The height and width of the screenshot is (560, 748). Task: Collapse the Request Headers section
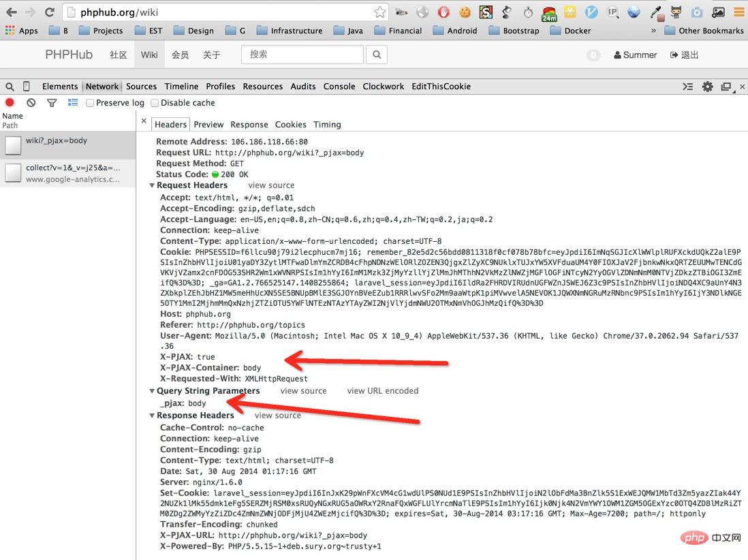click(153, 185)
